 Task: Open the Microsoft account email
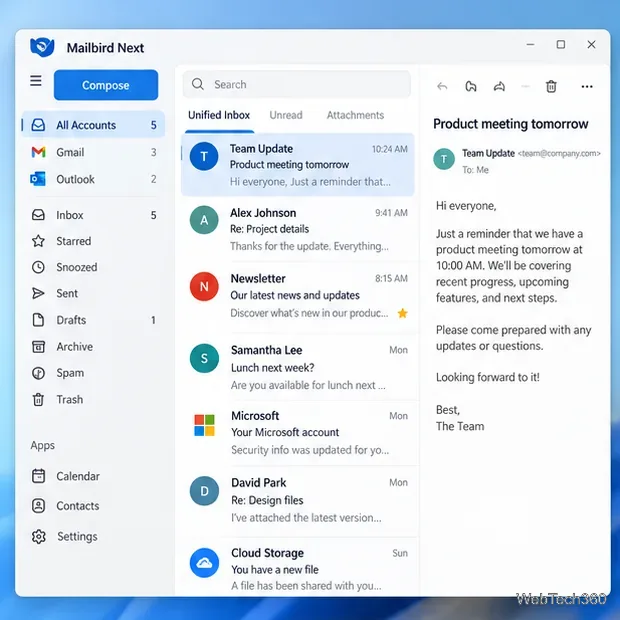(x=298, y=433)
